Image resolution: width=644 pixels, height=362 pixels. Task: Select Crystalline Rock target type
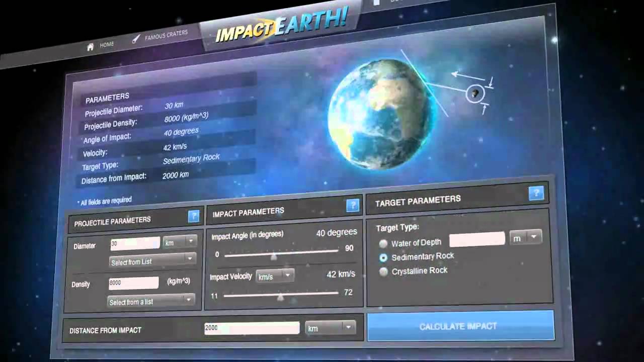click(x=383, y=271)
